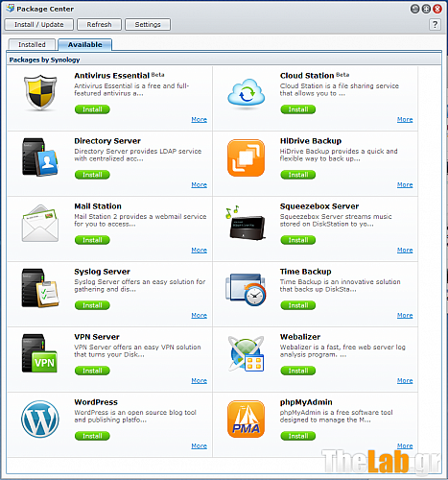Install the Webalizer package
Viewport: 448px width, 480px height.
pyautogui.click(x=298, y=371)
